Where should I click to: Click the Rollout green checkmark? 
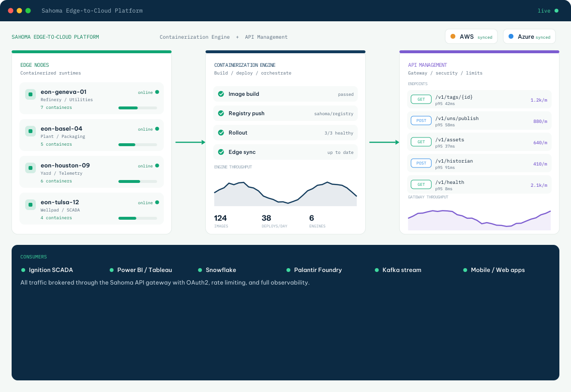click(x=221, y=133)
